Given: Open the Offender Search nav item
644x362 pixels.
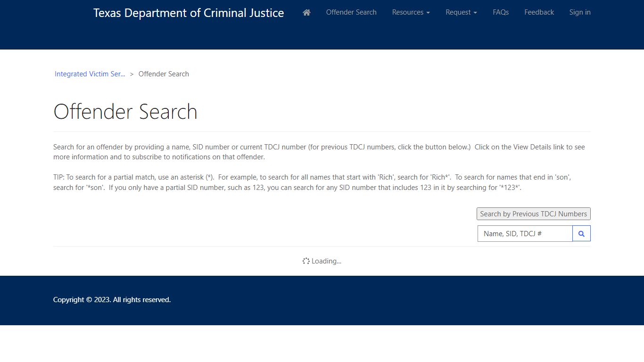Looking at the screenshot, I should click(x=351, y=12).
